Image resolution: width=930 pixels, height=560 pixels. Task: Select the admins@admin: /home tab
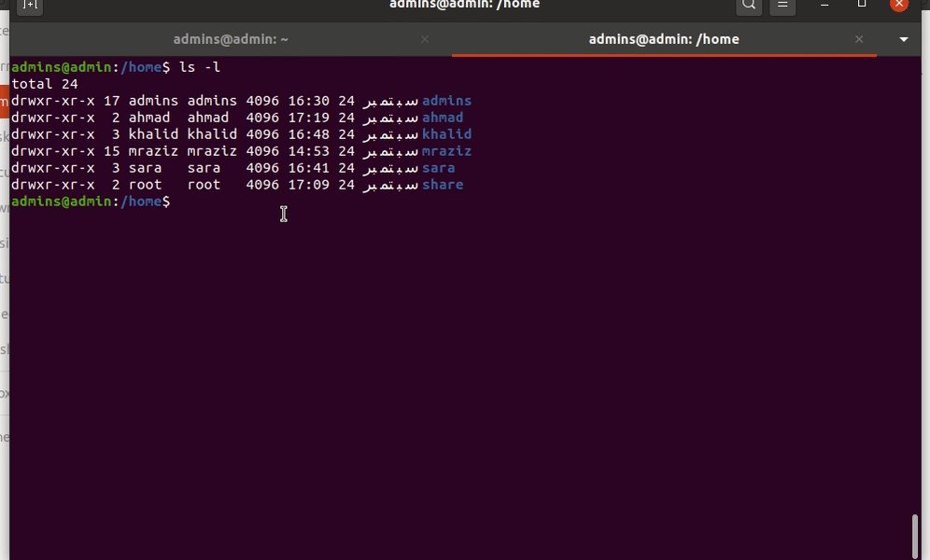(x=664, y=39)
